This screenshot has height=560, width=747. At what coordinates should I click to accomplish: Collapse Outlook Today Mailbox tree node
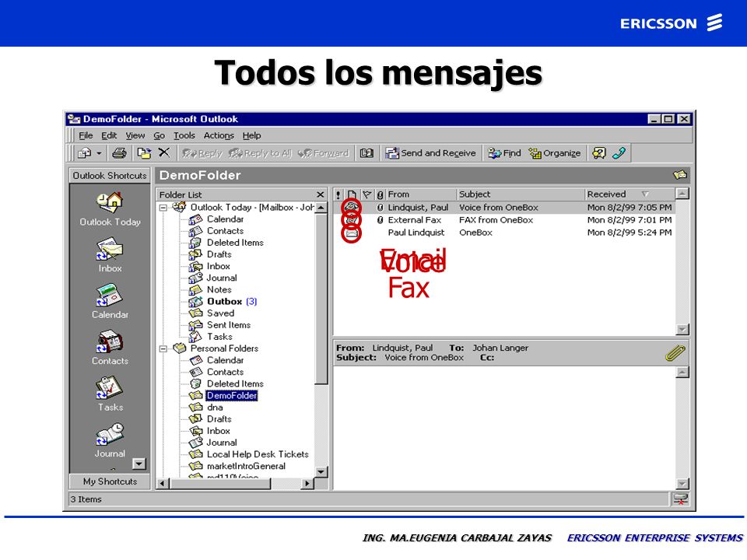click(163, 208)
